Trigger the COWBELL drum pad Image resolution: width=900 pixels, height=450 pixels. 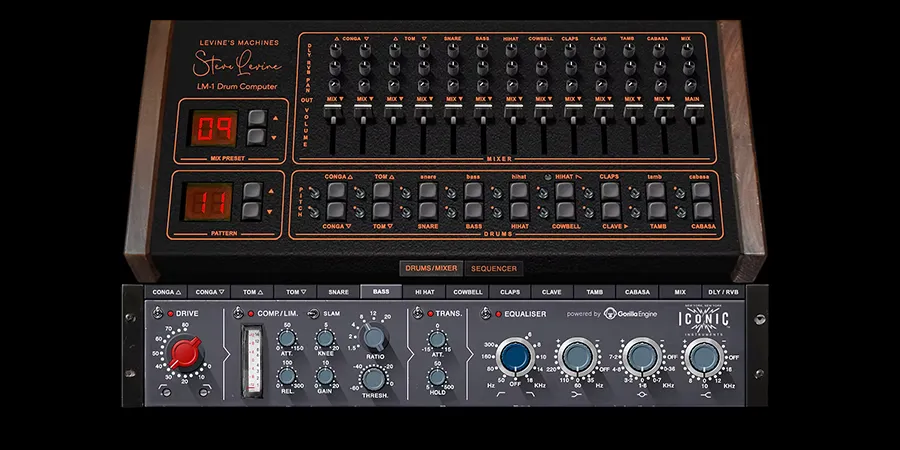click(565, 211)
